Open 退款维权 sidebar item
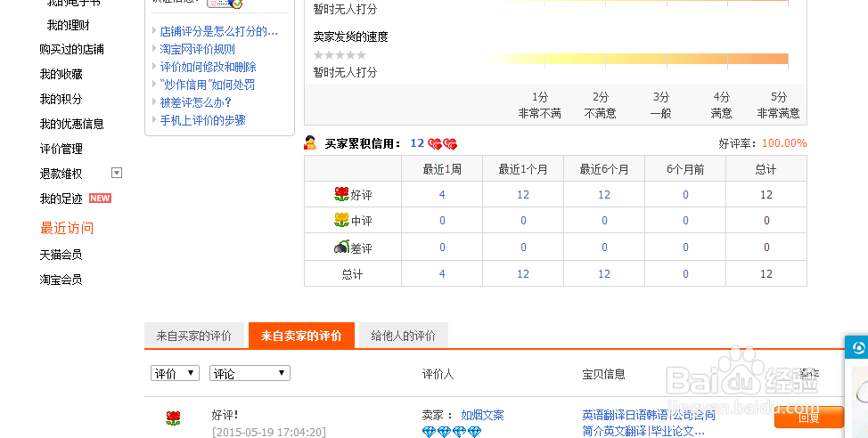Image resolution: width=868 pixels, height=438 pixels. (61, 174)
